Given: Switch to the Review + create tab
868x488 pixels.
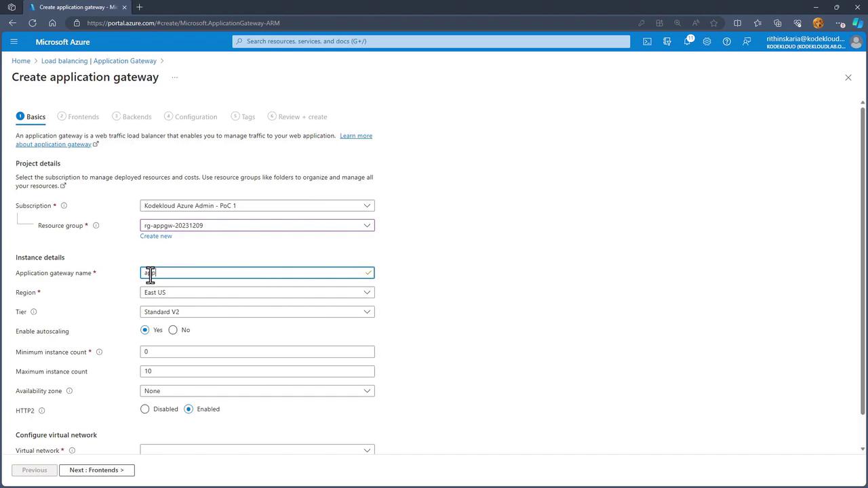Looking at the screenshot, I should pos(297,117).
